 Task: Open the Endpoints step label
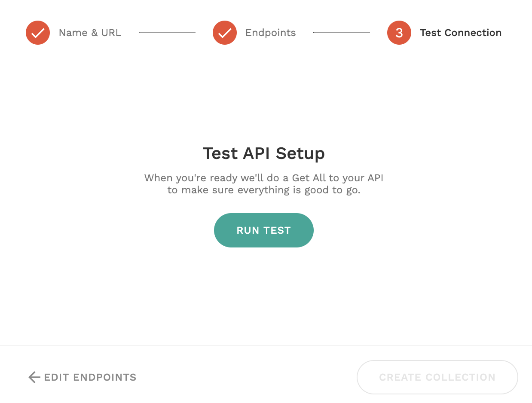tap(270, 33)
